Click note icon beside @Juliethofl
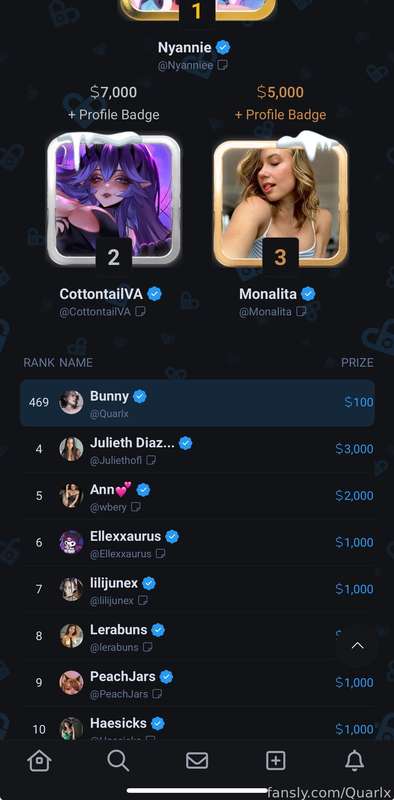 151,460
